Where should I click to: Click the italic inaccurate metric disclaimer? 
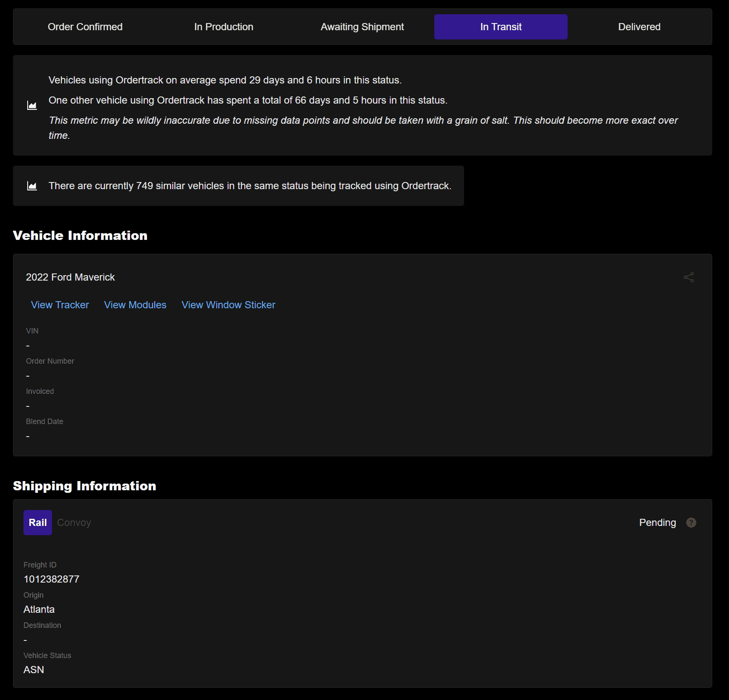pos(363,128)
